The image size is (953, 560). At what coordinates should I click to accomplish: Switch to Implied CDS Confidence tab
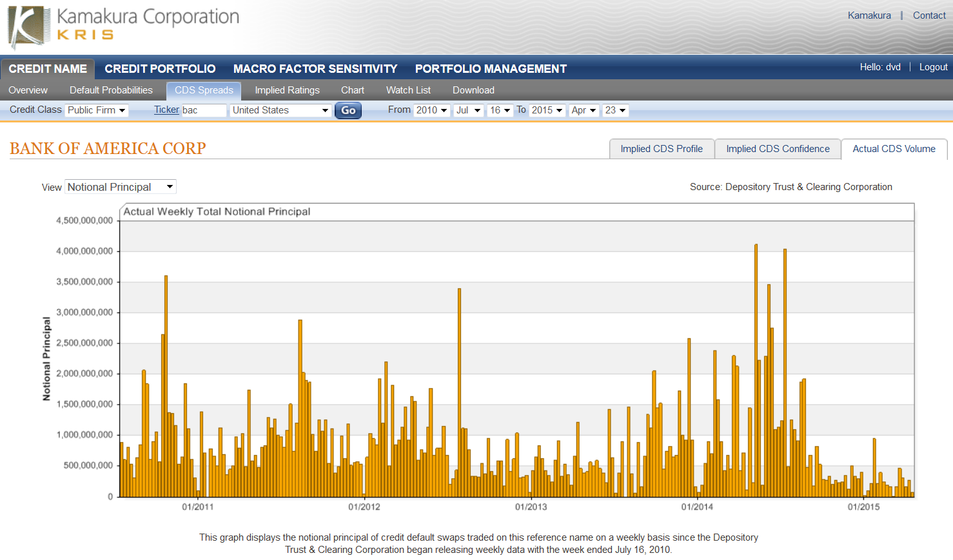(778, 149)
